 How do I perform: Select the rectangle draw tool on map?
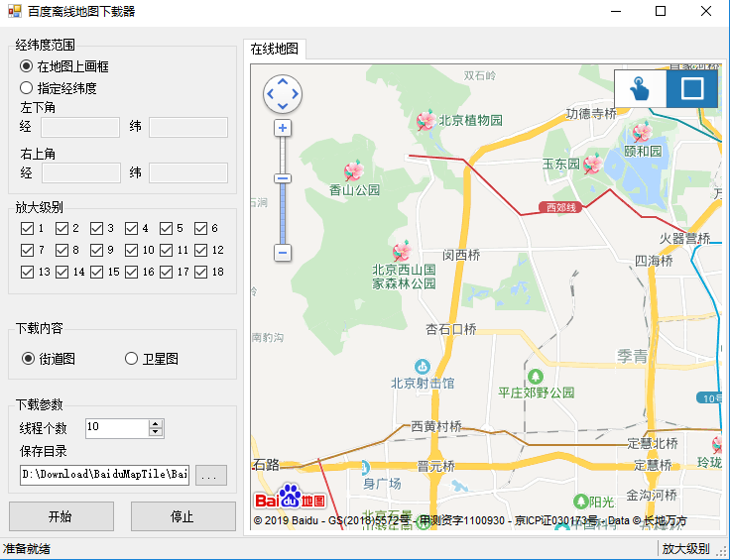(692, 88)
